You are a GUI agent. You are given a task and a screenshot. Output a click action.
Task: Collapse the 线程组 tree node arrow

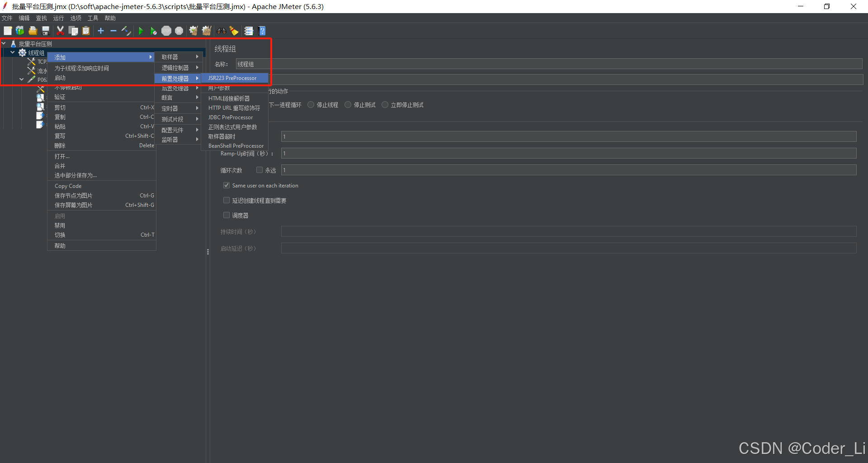pyautogui.click(x=13, y=53)
